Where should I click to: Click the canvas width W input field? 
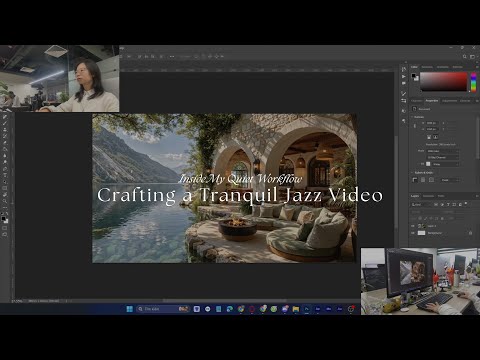click(x=432, y=123)
